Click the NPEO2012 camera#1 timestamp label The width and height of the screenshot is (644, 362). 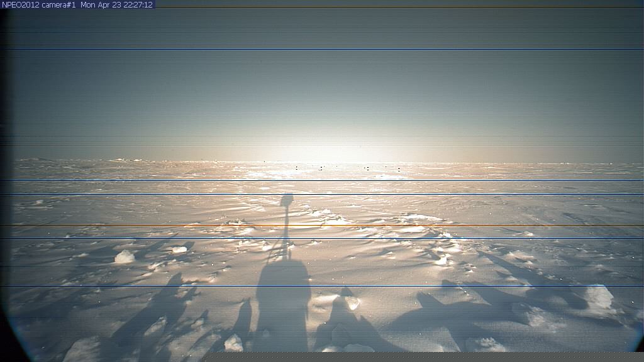coord(77,4)
